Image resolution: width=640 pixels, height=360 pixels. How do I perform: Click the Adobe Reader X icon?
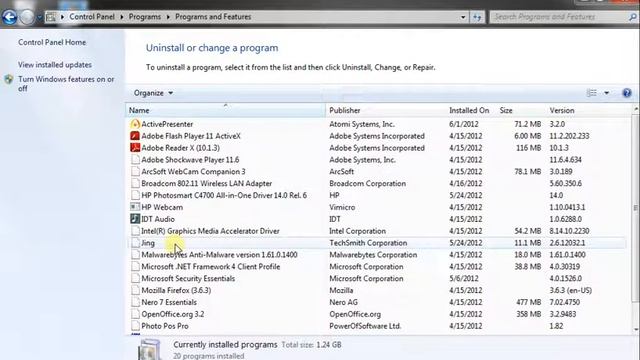tap(135, 147)
